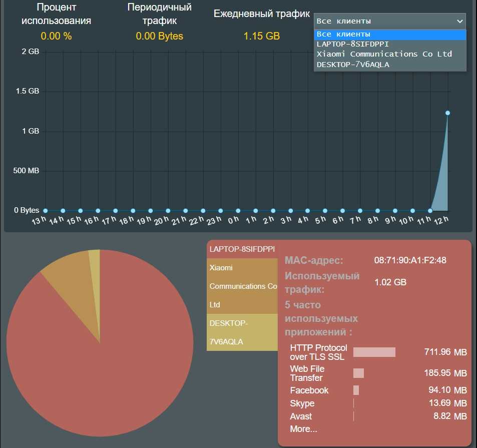The image size is (477, 448).
Task: Select Xiaomi Communications Co Ltd dropdown option
Action: pyautogui.click(x=384, y=54)
